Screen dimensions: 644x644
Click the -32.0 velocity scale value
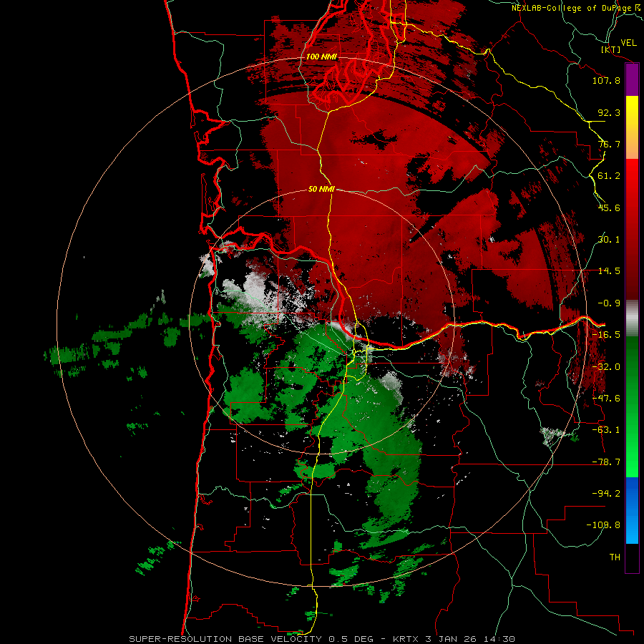[x=606, y=367]
